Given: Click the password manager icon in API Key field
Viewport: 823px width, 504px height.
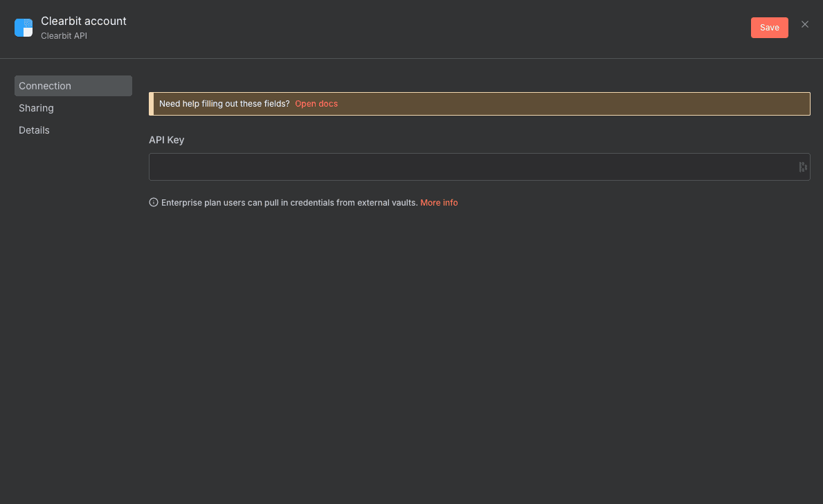Looking at the screenshot, I should pos(802,167).
